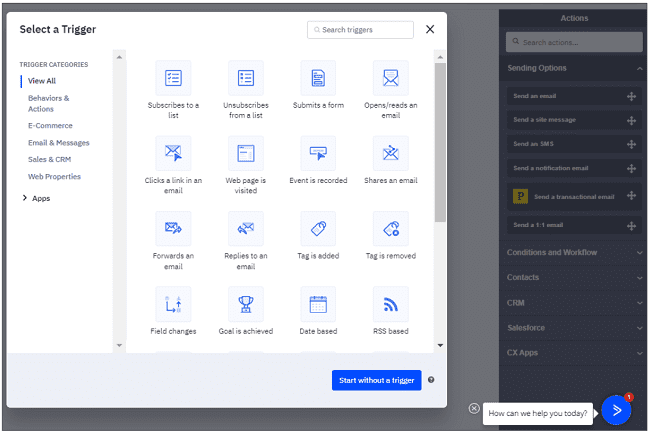Viewport: 650px width, 435px height.
Task: Select the Subscribes to a list trigger icon
Action: tap(173, 78)
